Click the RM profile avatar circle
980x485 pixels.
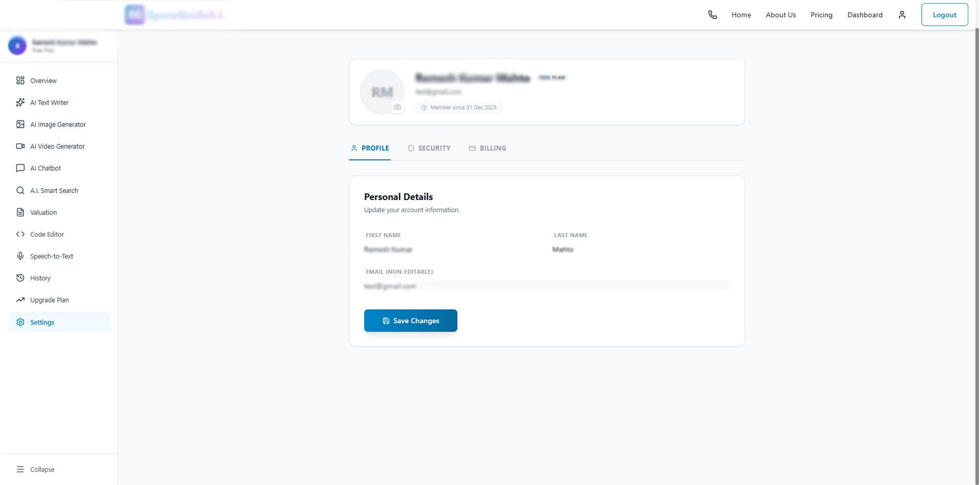(382, 92)
